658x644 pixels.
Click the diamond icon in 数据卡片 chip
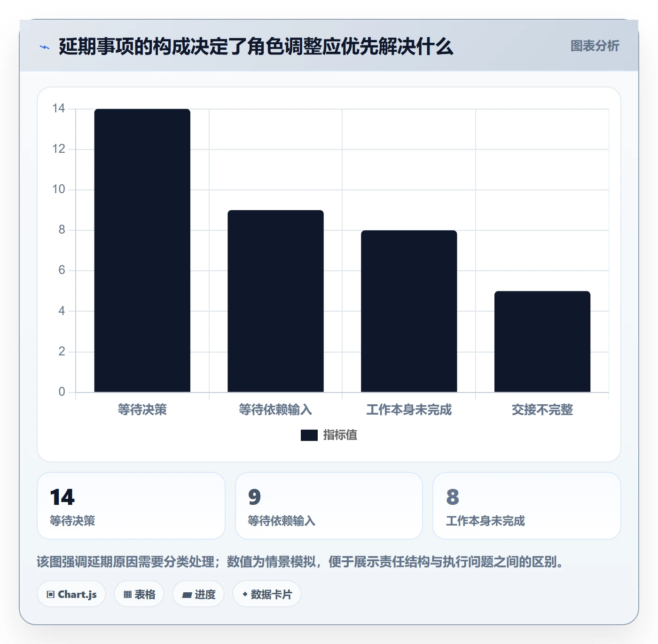click(245, 594)
